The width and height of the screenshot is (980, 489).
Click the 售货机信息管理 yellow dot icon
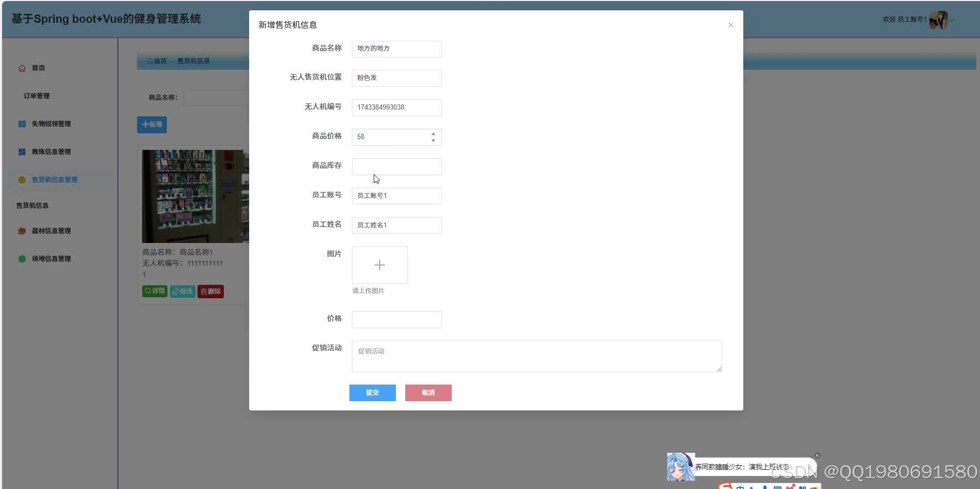(21, 179)
